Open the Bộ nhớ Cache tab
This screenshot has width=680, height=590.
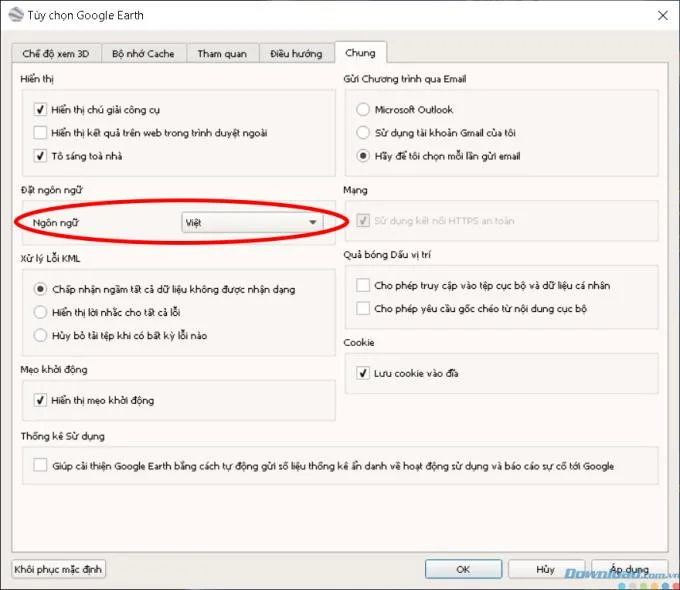tap(143, 53)
